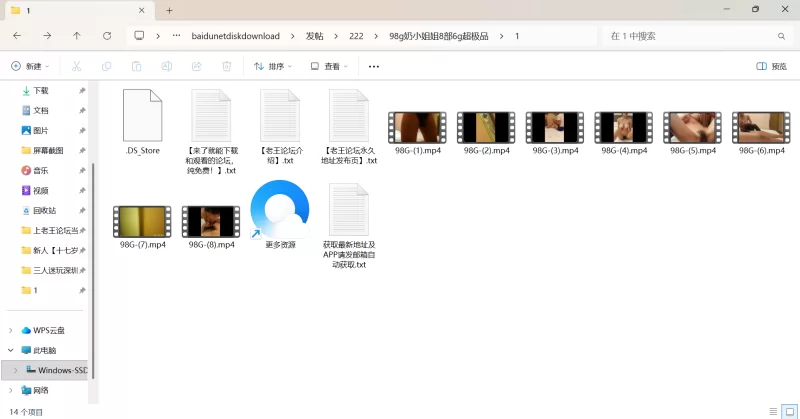Screen dimensions: 800x419
Task: Refresh the current folder view
Action: [107, 35]
